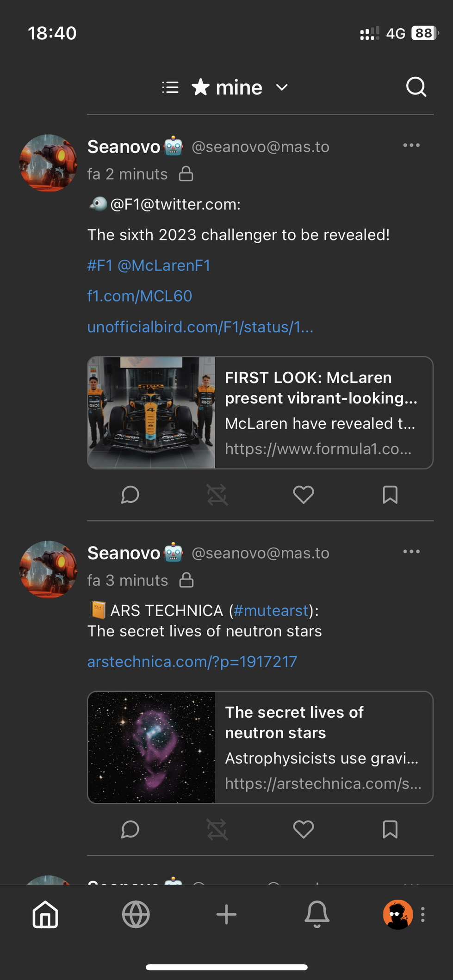Favorite the neutron stars post

[304, 830]
